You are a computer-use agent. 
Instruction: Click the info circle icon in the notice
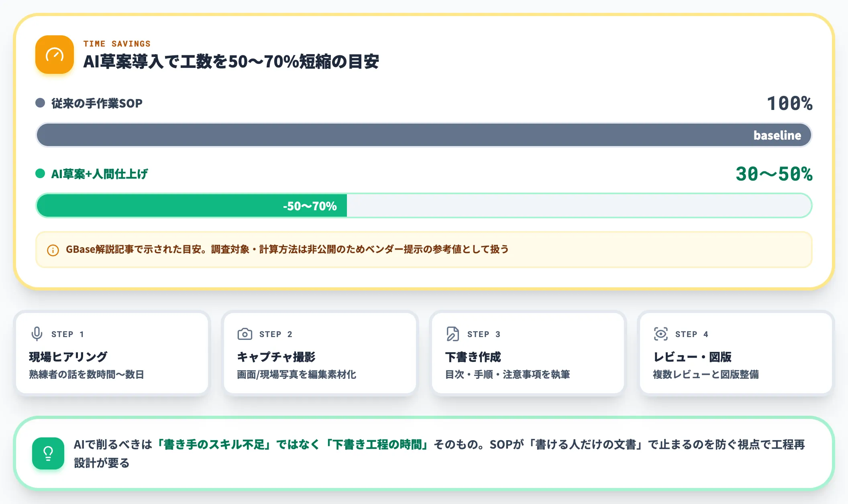(53, 250)
